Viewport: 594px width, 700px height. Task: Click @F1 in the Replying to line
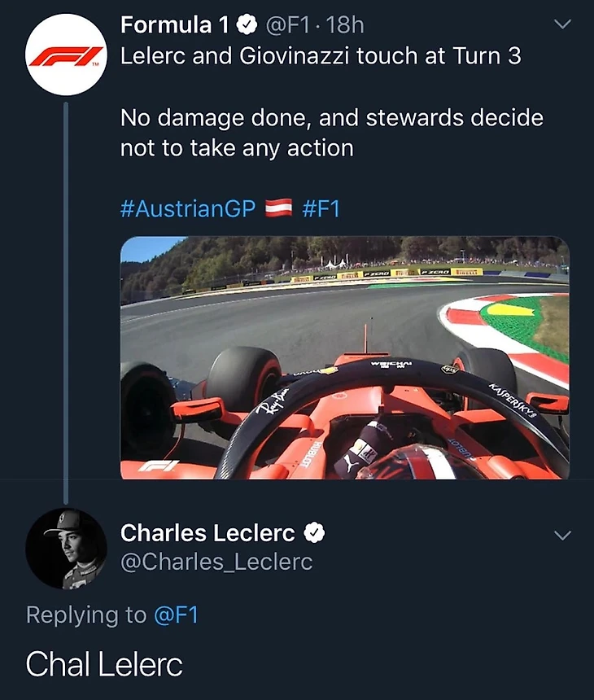(176, 615)
